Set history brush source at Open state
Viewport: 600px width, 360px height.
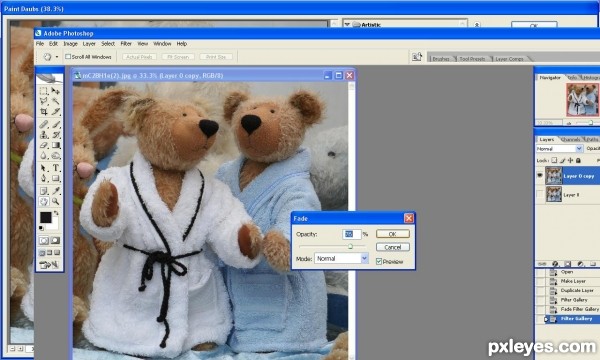(x=540, y=272)
